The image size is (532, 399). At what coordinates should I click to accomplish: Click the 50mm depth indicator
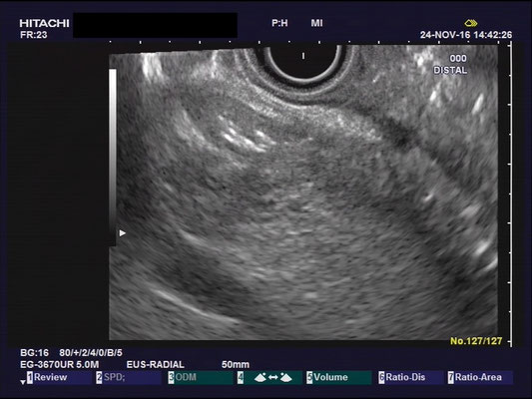[236, 365]
